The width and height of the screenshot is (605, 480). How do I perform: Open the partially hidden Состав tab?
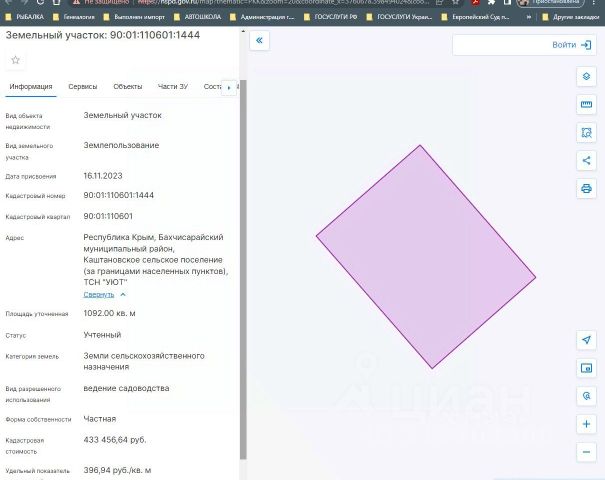(212, 86)
